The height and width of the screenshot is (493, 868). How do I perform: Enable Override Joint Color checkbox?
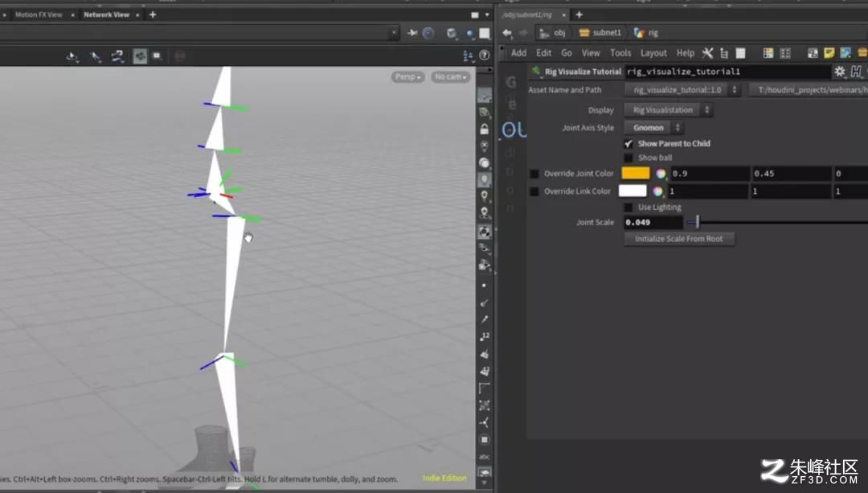[534, 174]
